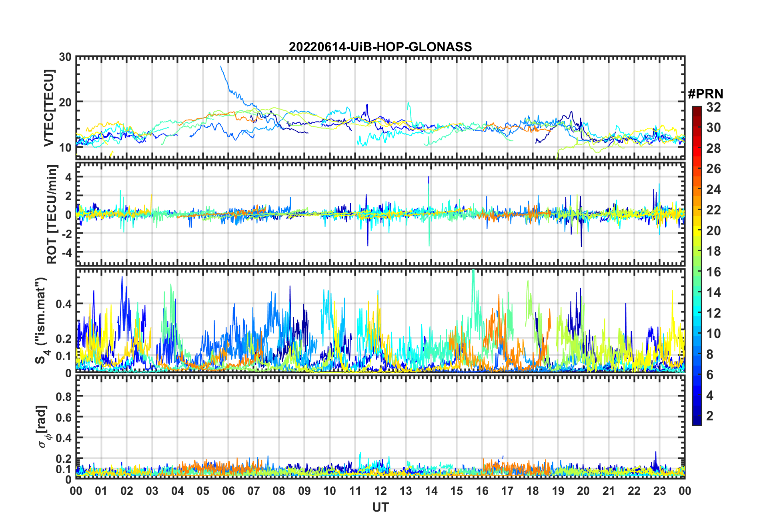The height and width of the screenshot is (532, 761).
Task: Click the 30 tick on the VTEC axis
Action: (65, 57)
